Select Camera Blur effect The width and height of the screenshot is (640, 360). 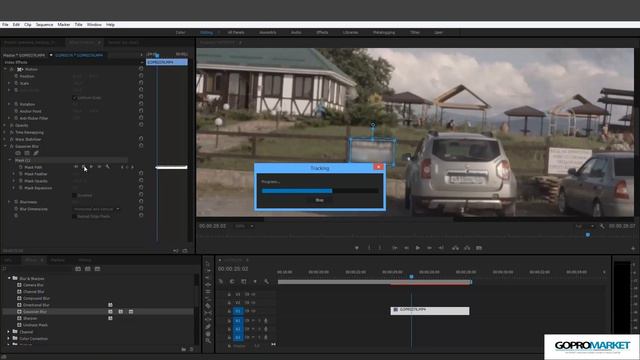tap(33, 285)
